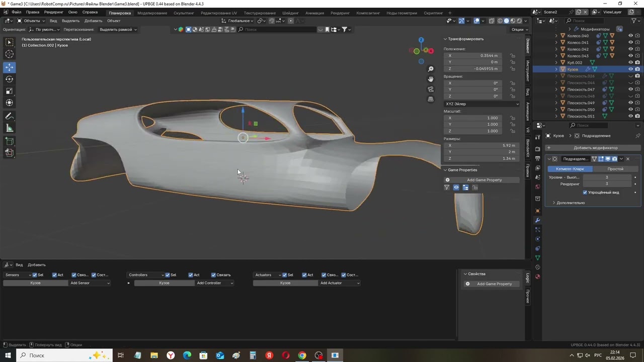Open the Рендеринг menu
644x362 pixels.
[54, 12]
